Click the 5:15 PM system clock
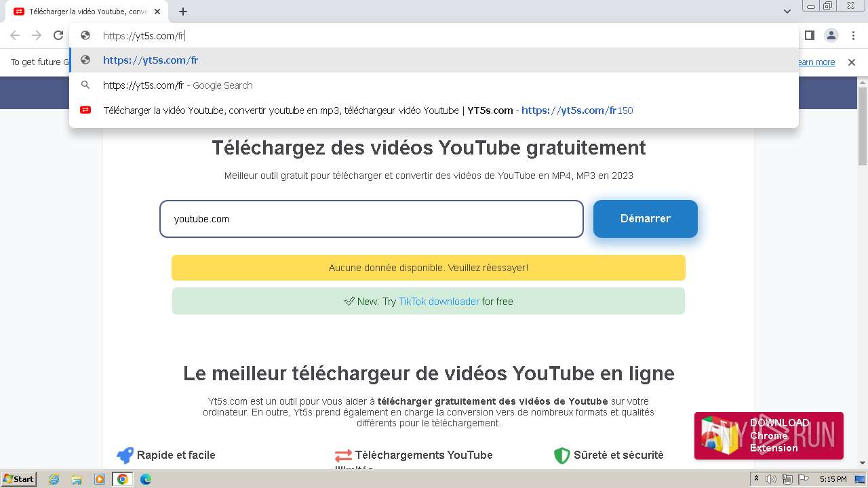 click(833, 479)
